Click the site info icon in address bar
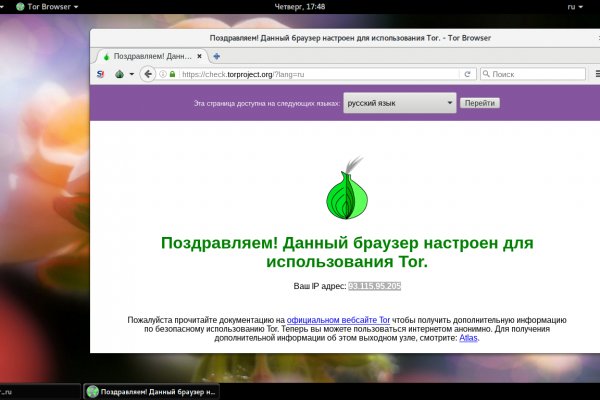The width and height of the screenshot is (600, 400). tap(163, 74)
